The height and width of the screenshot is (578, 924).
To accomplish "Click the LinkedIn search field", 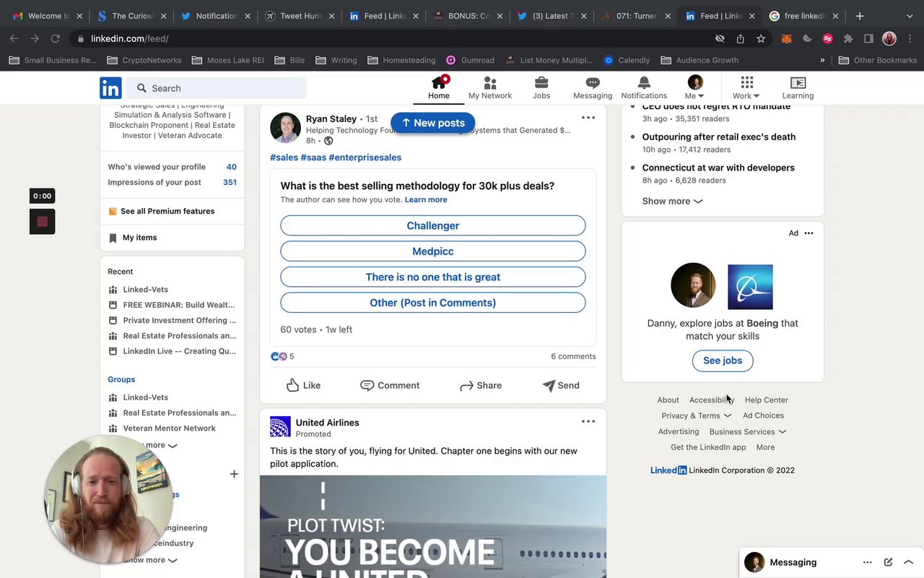I will point(217,88).
